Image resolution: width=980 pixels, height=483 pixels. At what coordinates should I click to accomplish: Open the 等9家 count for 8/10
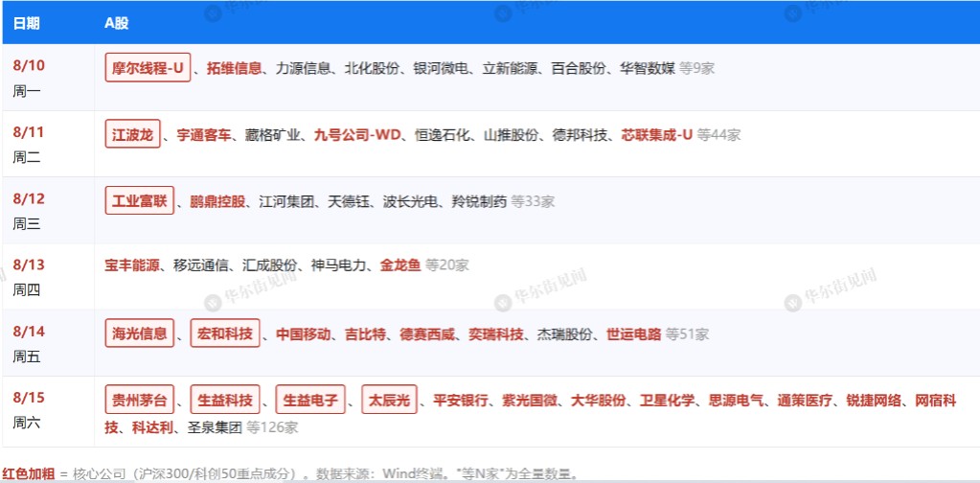pyautogui.click(x=696, y=68)
